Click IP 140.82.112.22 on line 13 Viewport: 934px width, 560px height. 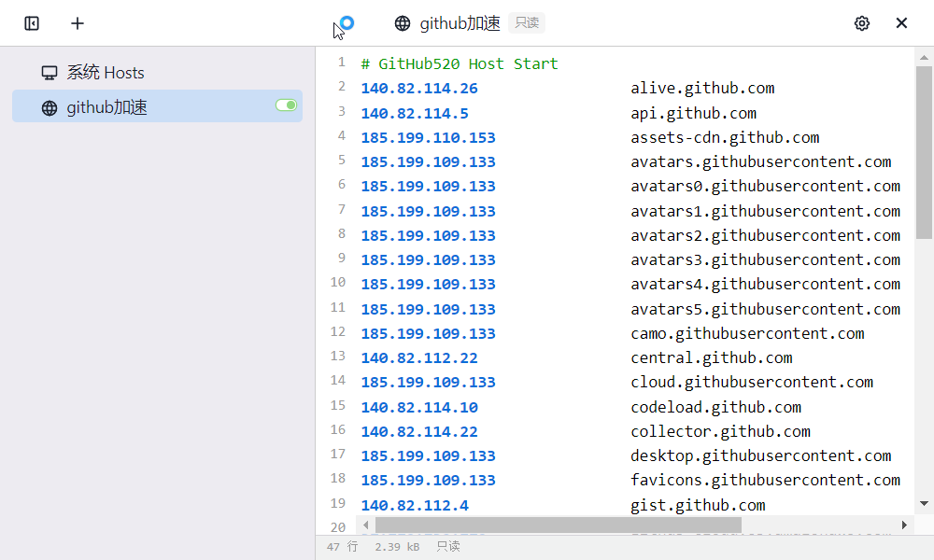click(419, 358)
